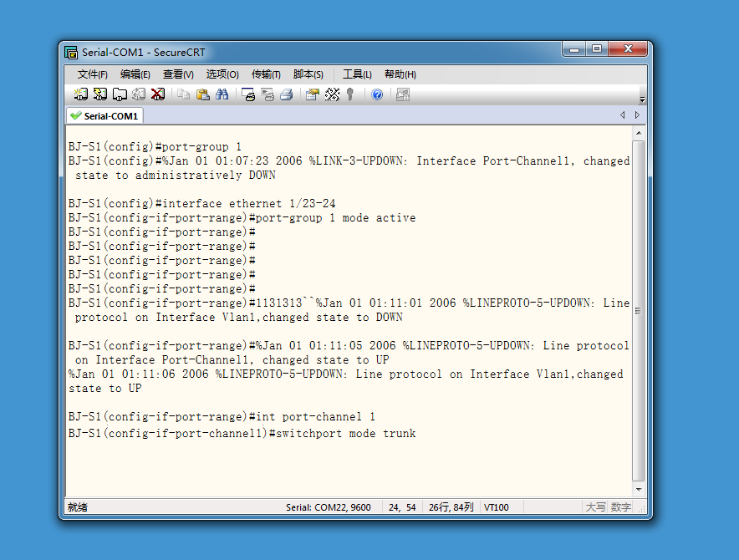739x560 pixels.
Task: Click status bar cursor position '24, 54'
Action: (x=402, y=507)
